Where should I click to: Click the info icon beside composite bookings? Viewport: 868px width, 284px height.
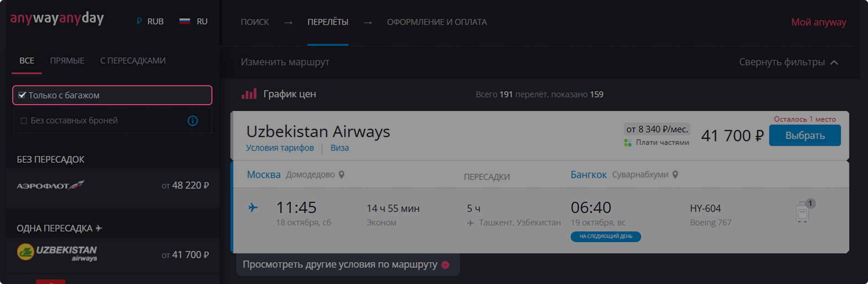click(193, 121)
